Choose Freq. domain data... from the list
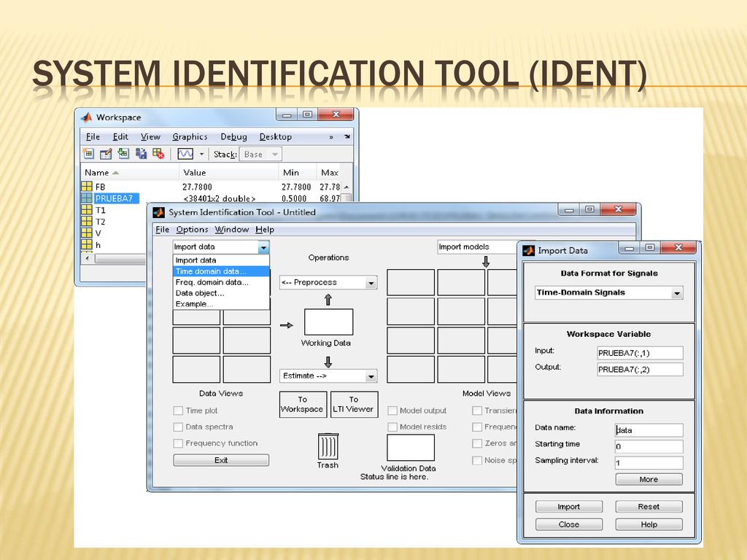747x560 pixels. [221, 282]
